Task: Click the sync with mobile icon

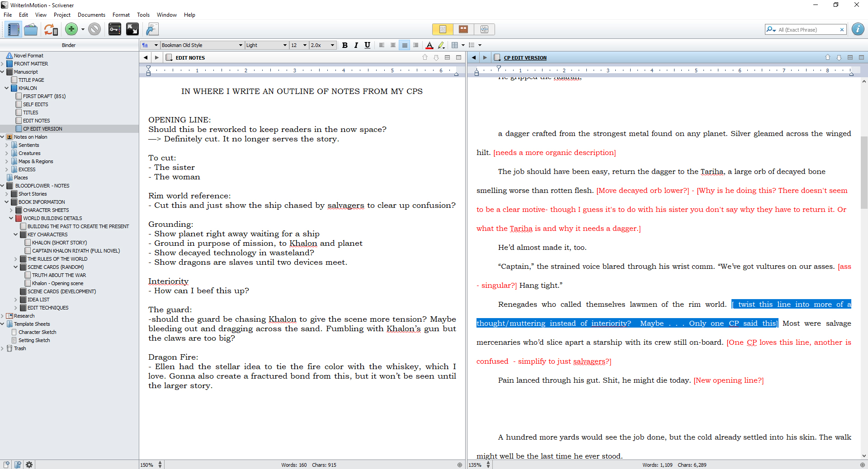Action: coord(51,30)
